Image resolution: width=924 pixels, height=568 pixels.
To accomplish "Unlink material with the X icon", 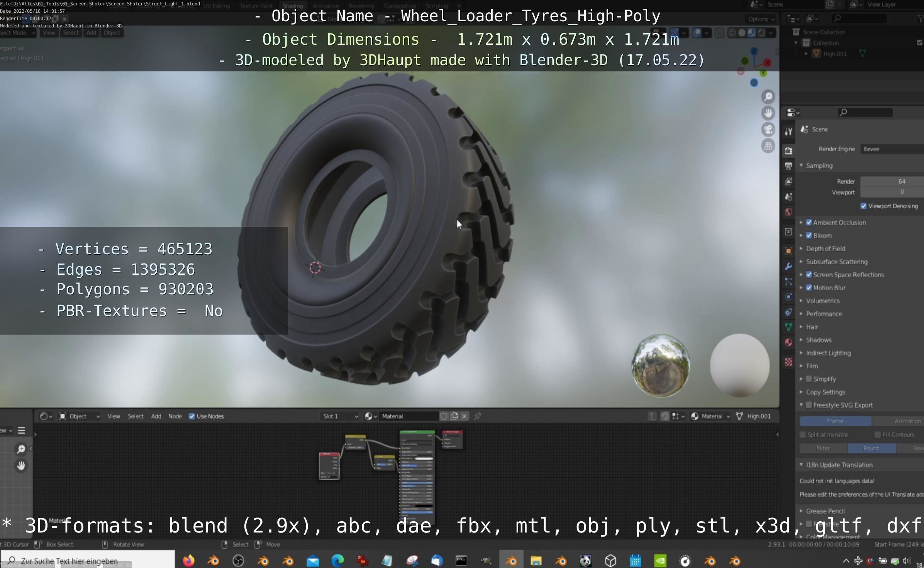I will pyautogui.click(x=465, y=416).
